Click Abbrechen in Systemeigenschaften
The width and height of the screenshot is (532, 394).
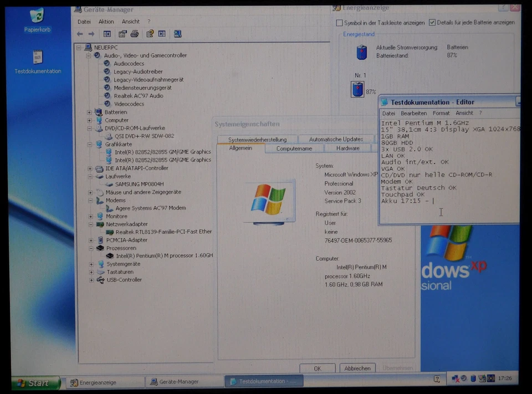(x=357, y=368)
